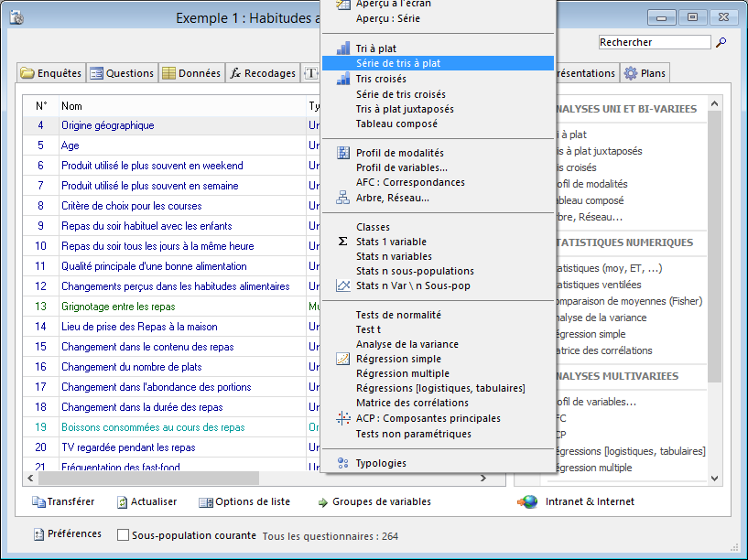Select variable Boissons consommées au cours des repas

[x=153, y=427]
